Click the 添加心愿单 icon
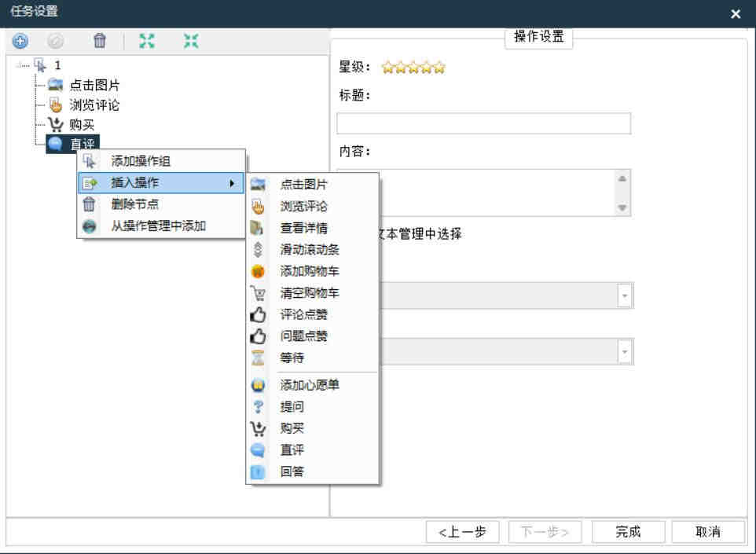 click(258, 385)
